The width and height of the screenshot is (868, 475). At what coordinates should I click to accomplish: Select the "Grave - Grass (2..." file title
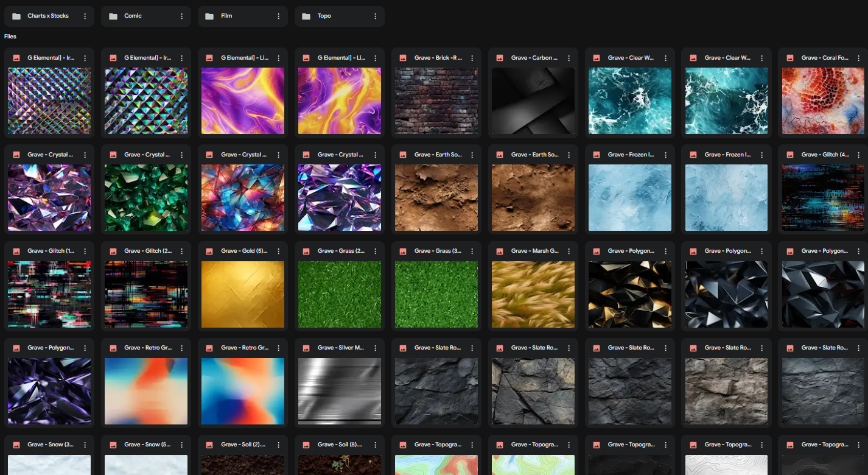(x=341, y=251)
